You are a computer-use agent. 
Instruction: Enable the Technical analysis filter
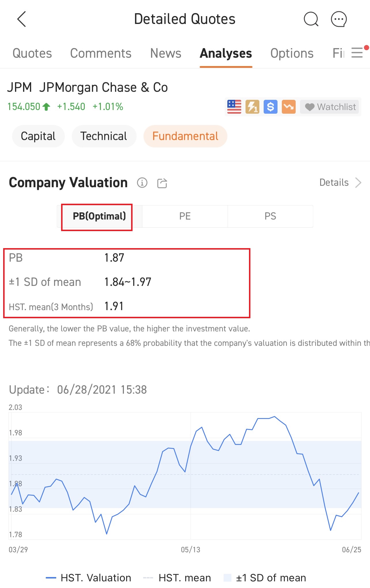click(104, 136)
